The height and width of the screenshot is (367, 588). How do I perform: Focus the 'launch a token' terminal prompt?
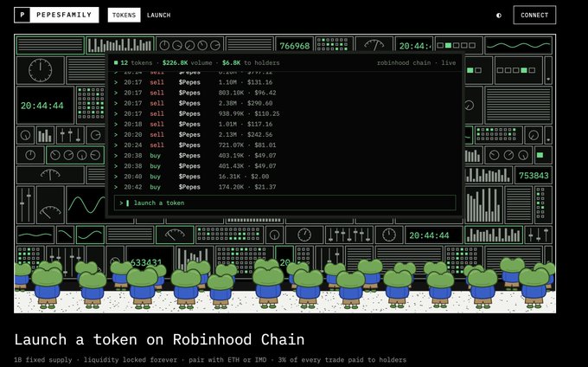tap(285, 203)
